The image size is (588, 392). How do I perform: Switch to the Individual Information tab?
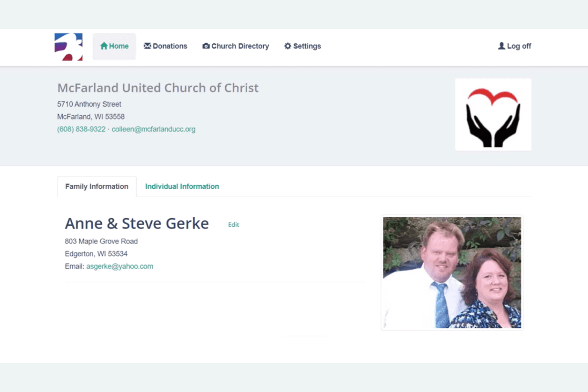click(x=182, y=187)
